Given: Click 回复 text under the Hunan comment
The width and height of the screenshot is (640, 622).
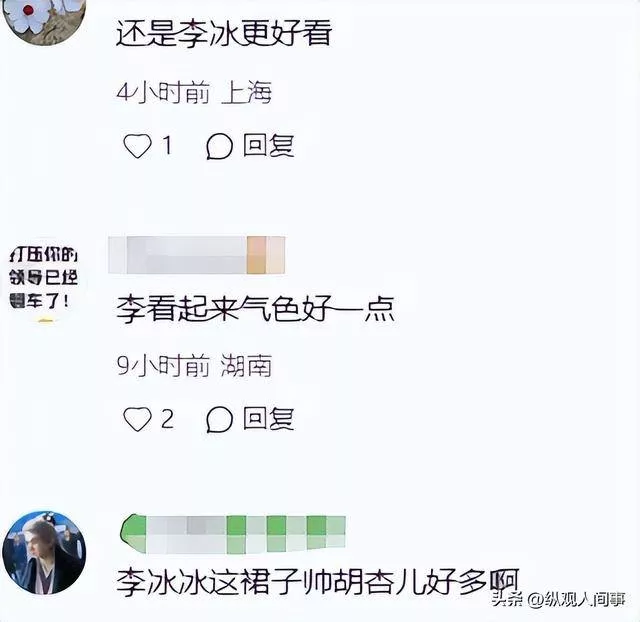Looking at the screenshot, I should click(268, 419).
